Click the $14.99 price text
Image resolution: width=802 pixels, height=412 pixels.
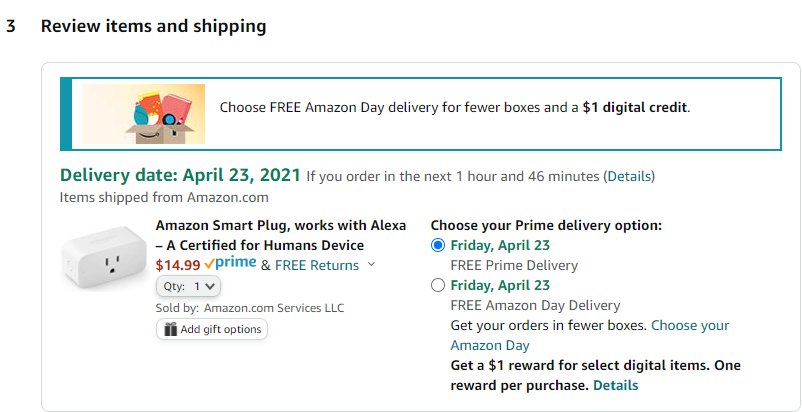pos(178,265)
